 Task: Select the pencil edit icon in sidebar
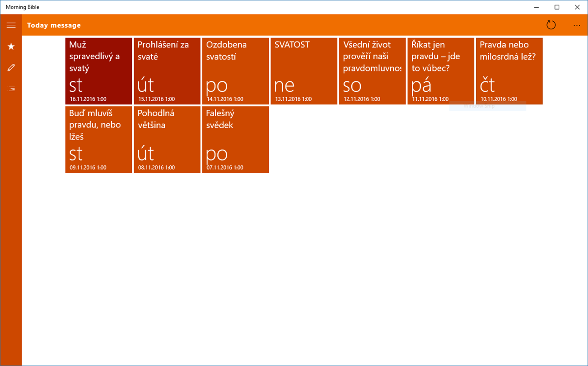(x=11, y=67)
